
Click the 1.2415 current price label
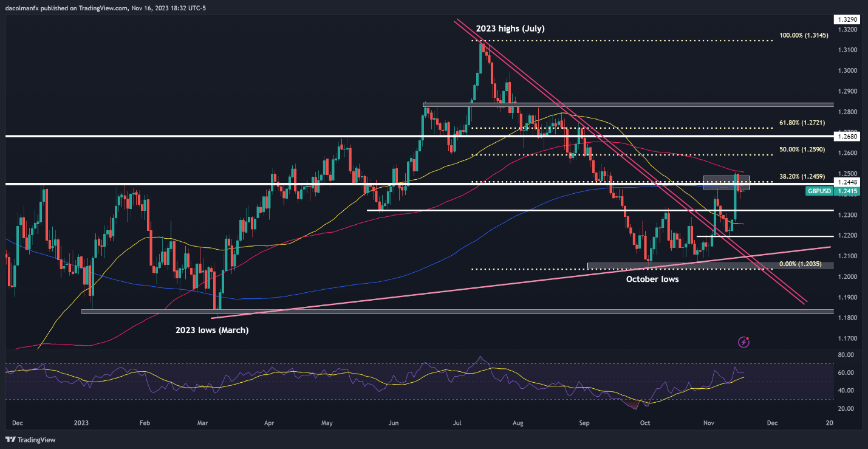847,191
